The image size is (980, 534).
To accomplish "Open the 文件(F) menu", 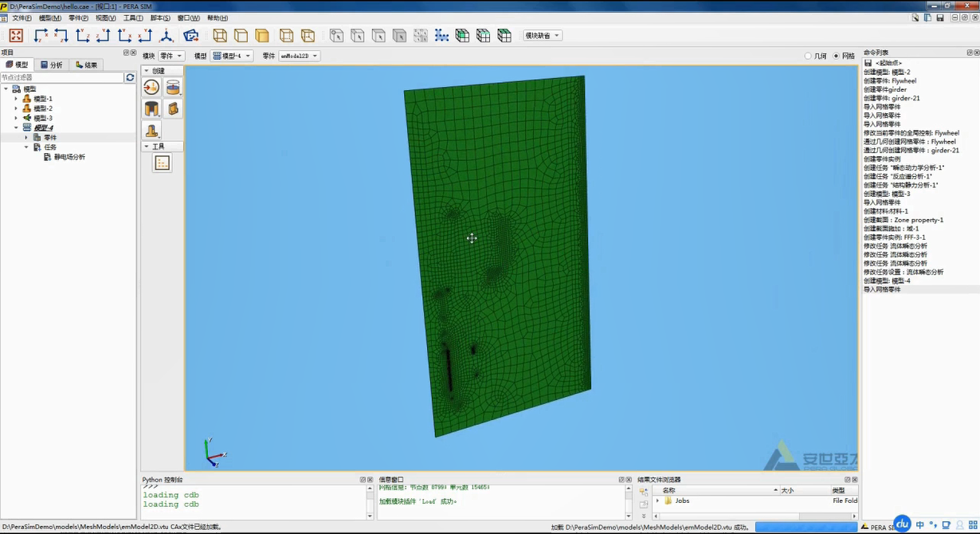I will 22,18.
